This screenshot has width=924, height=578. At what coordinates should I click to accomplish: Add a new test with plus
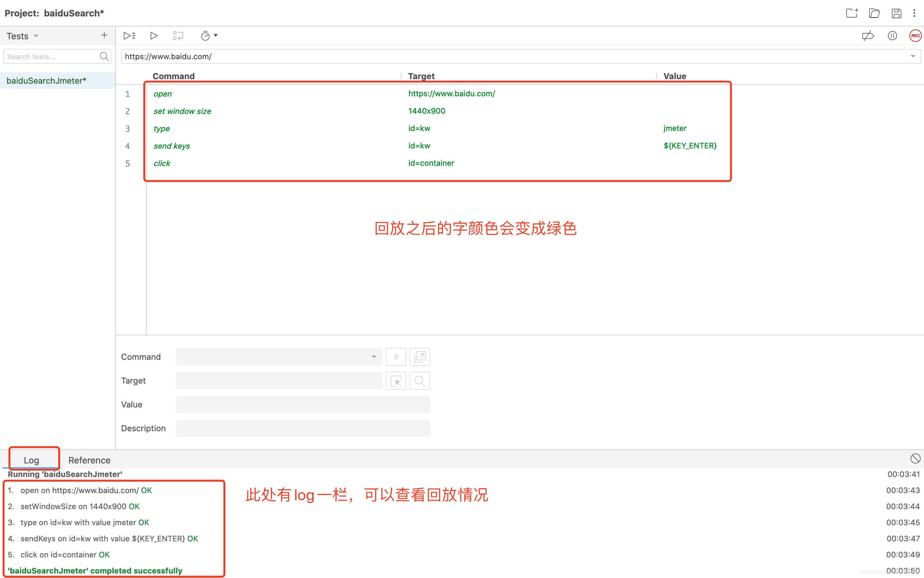tap(104, 35)
